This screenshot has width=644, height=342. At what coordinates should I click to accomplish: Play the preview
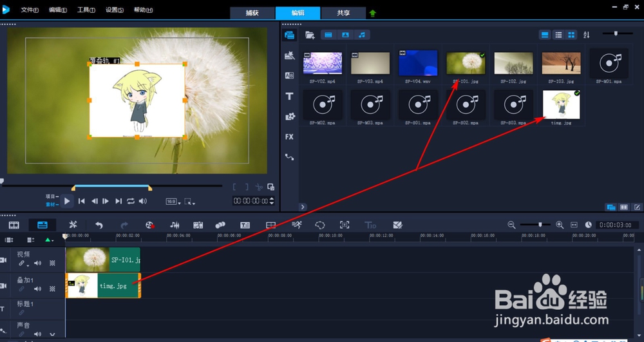(x=67, y=201)
